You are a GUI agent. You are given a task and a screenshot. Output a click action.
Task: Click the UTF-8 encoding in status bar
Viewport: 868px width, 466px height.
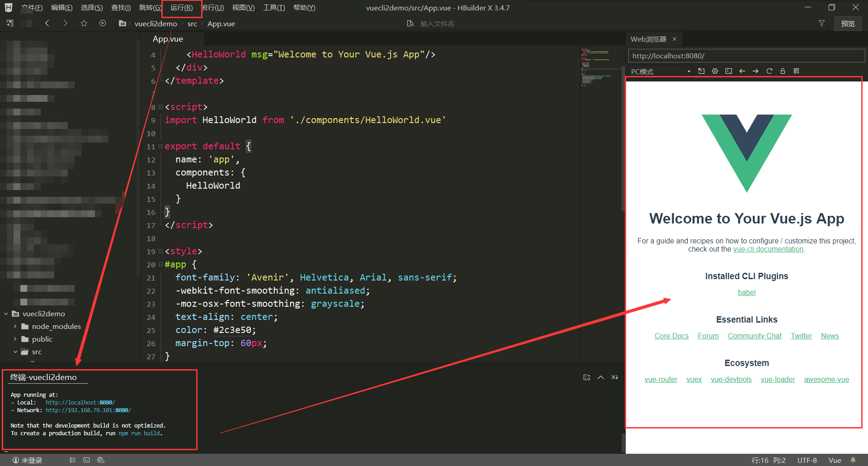pyautogui.click(x=807, y=460)
